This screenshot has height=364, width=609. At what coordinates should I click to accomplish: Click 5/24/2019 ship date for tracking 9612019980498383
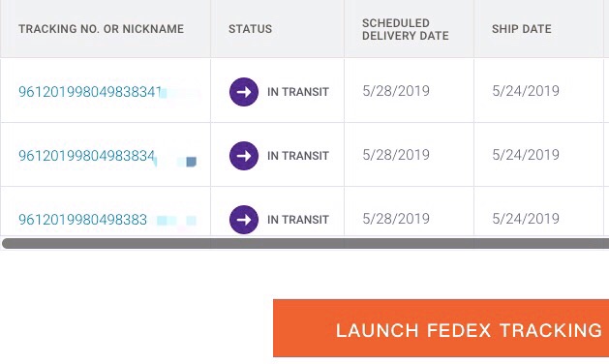coord(526,219)
